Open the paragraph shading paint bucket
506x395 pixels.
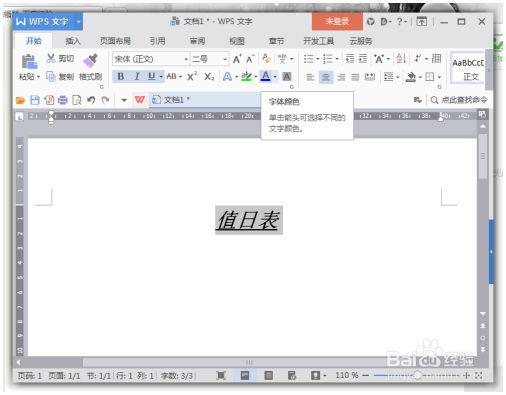point(411,77)
